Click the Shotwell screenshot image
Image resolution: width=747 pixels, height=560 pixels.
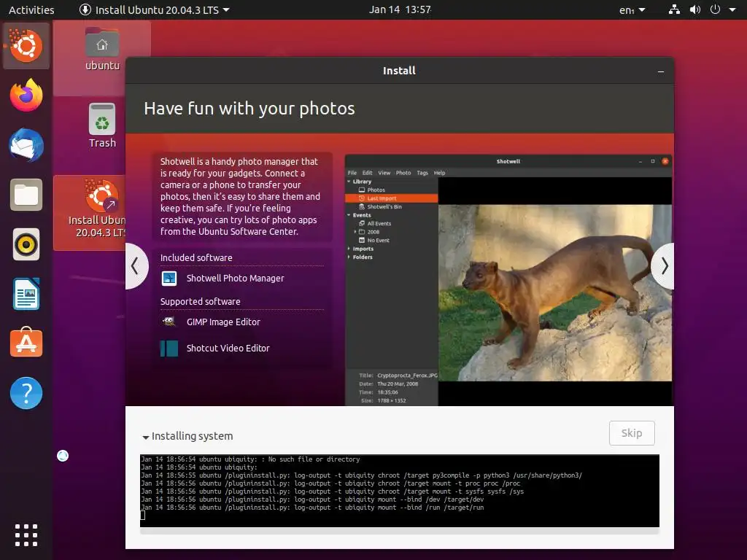pos(508,280)
